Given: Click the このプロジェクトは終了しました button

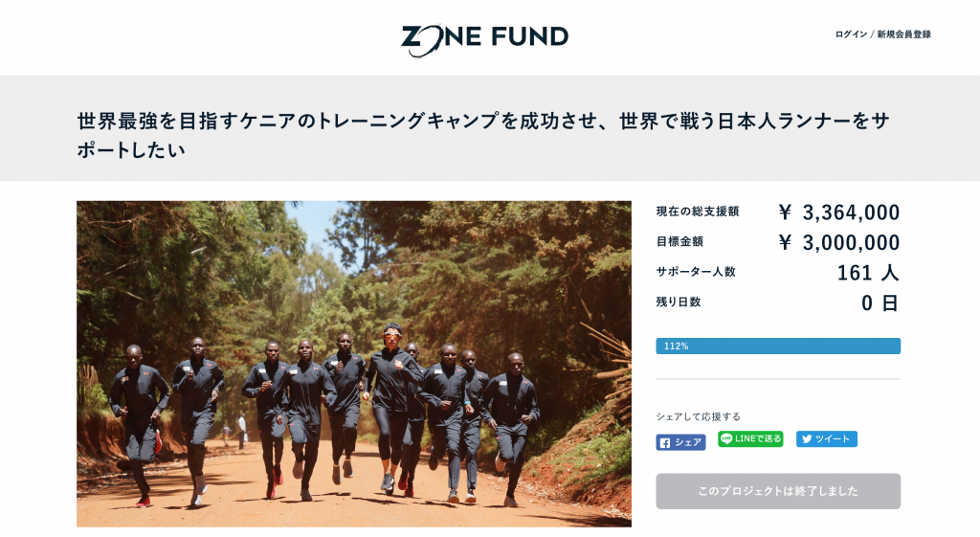Looking at the screenshot, I should (x=778, y=491).
